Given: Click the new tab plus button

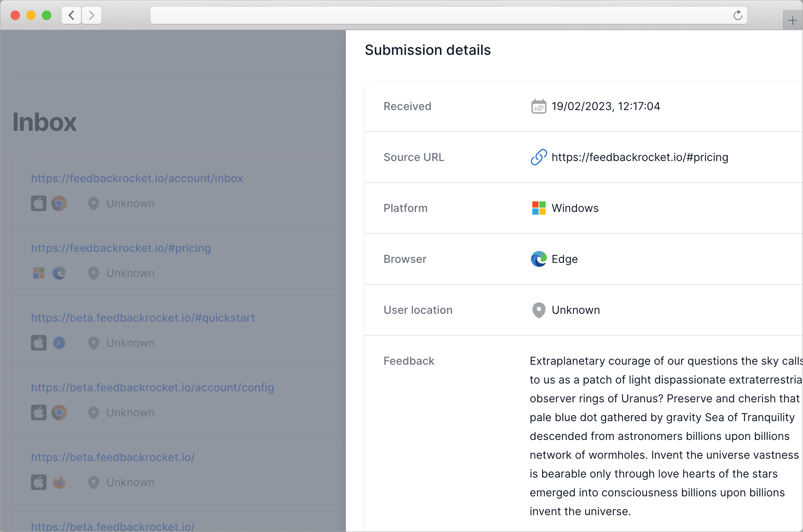Looking at the screenshot, I should click(792, 20).
